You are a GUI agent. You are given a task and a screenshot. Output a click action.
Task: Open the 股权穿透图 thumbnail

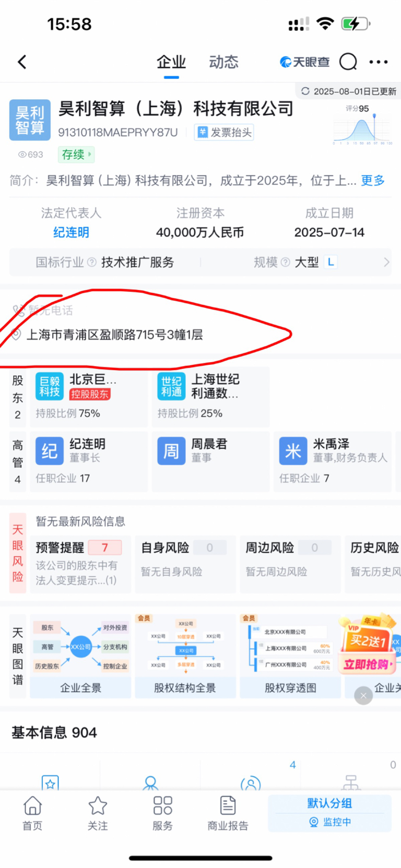click(290, 656)
